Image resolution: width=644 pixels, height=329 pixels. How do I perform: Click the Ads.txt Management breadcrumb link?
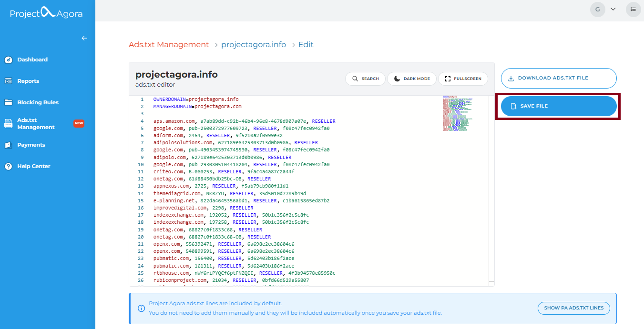(x=169, y=45)
